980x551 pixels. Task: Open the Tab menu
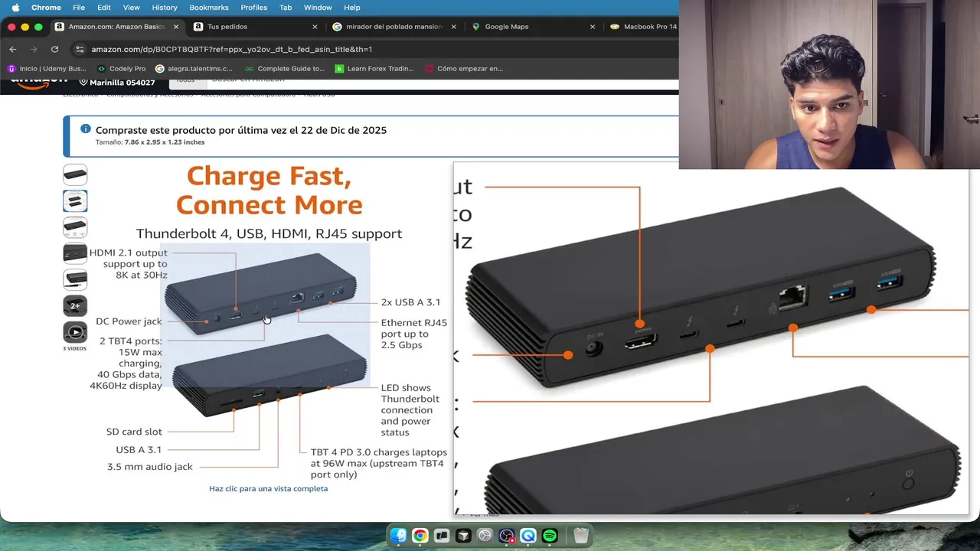pos(286,8)
